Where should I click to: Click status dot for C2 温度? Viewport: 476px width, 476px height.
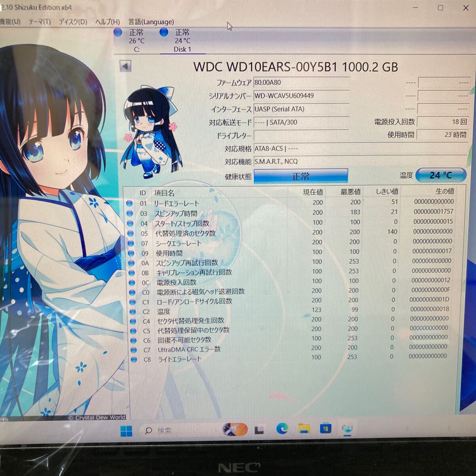[x=133, y=312]
